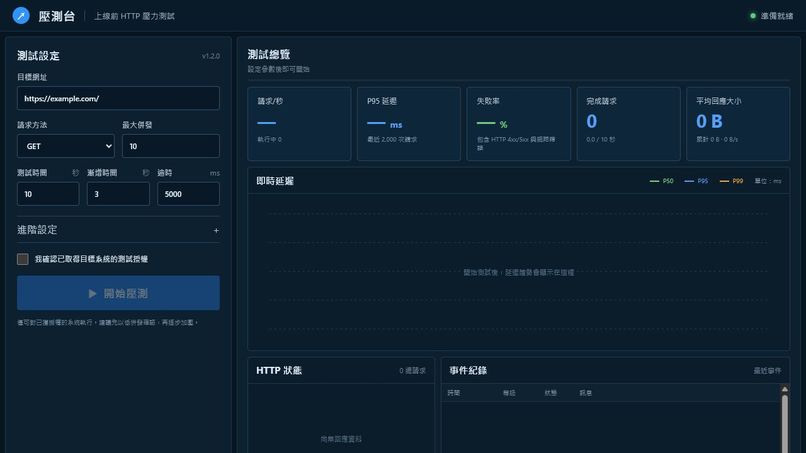Click the 事件紀錄 panel title
806x453 pixels.
[468, 370]
